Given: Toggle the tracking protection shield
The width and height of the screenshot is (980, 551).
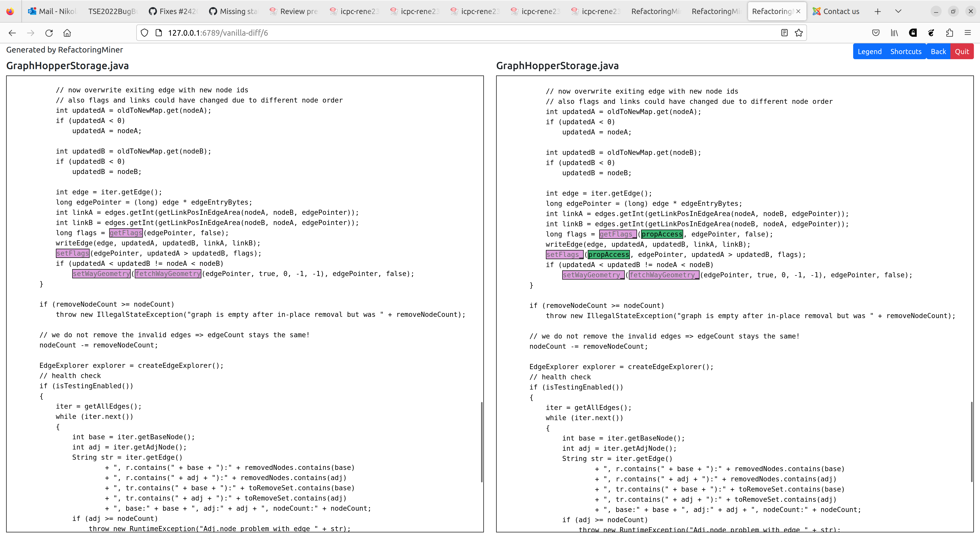Looking at the screenshot, I should tap(144, 33).
